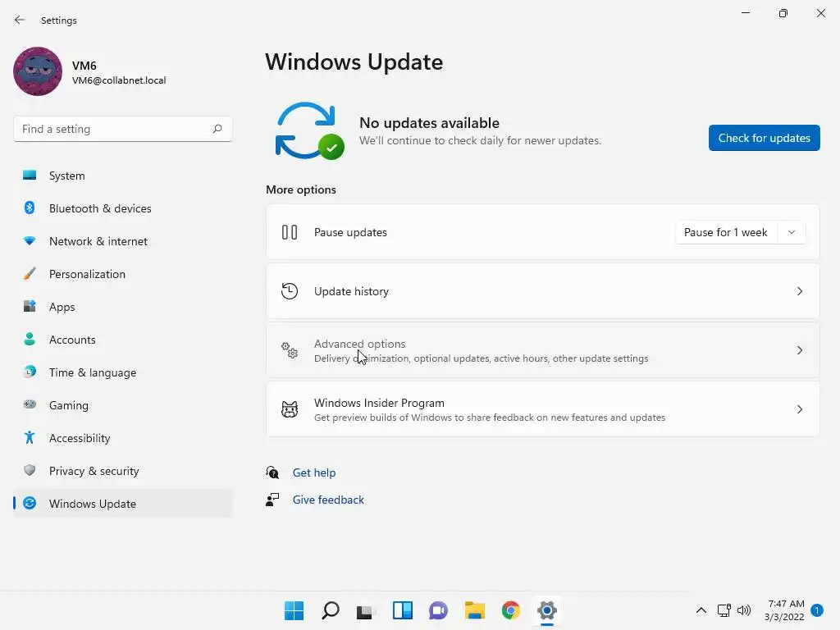The image size is (840, 630).
Task: Click the back arrow in Settings
Action: coord(20,20)
